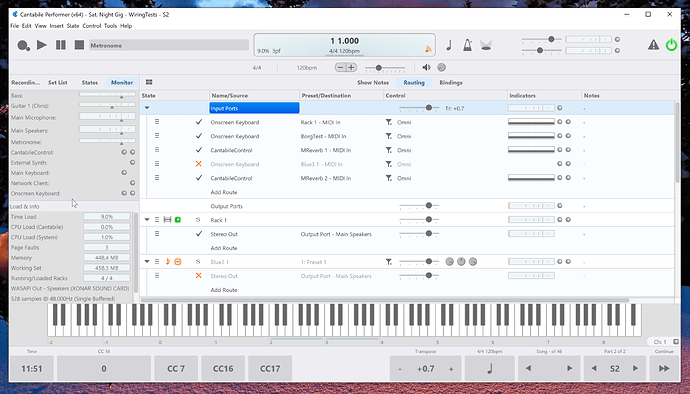
Task: Click the Continue fast-forward button
Action: [664, 368]
